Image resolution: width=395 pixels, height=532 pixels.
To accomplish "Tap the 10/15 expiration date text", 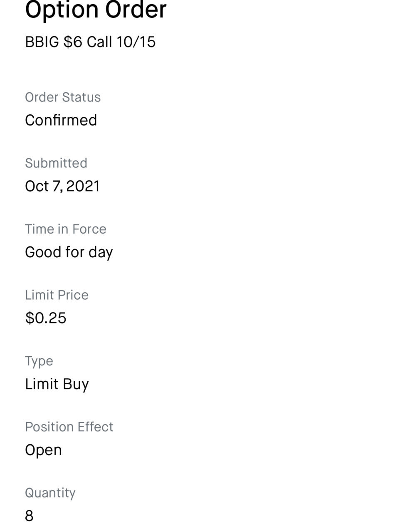I will [136, 42].
